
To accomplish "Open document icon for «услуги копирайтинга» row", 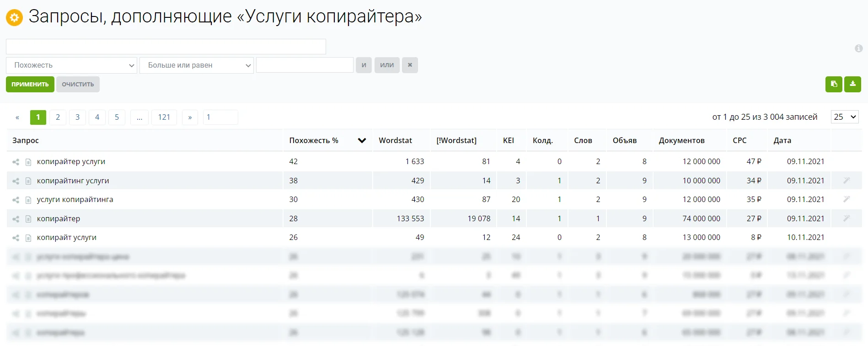I will click(x=28, y=200).
